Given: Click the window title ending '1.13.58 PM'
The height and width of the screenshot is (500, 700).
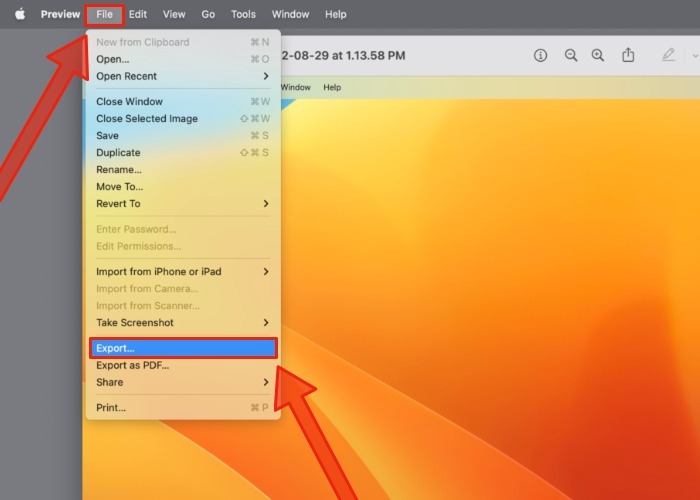Looking at the screenshot, I should [343, 56].
